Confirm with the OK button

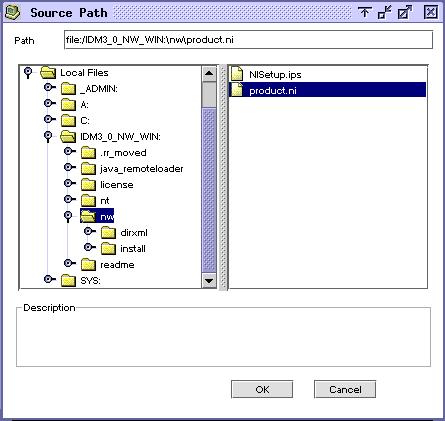262,389
